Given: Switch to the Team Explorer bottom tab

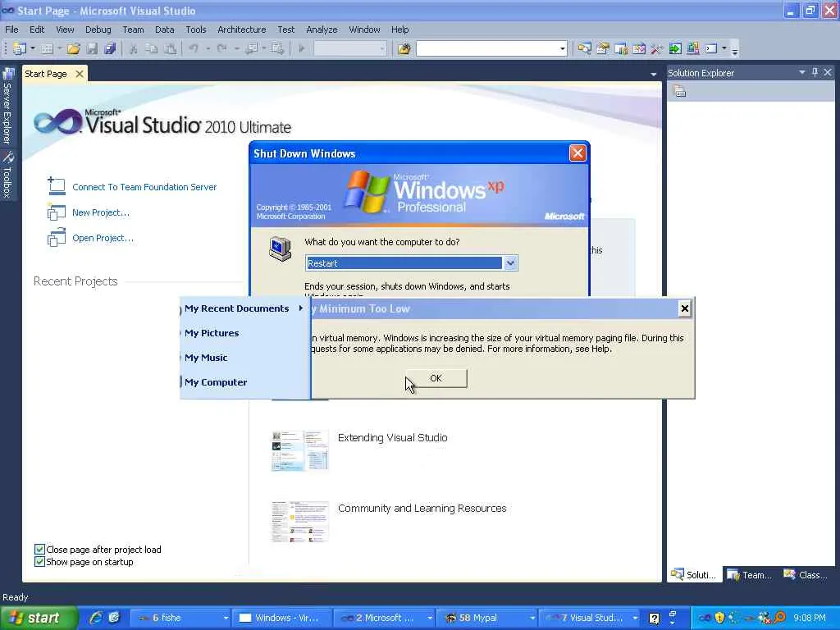Looking at the screenshot, I should [749, 575].
